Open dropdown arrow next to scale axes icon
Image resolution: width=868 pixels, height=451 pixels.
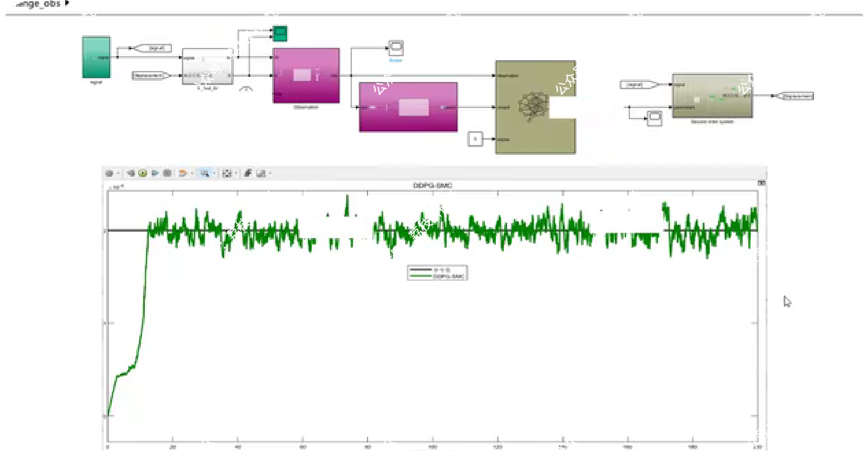[236, 173]
